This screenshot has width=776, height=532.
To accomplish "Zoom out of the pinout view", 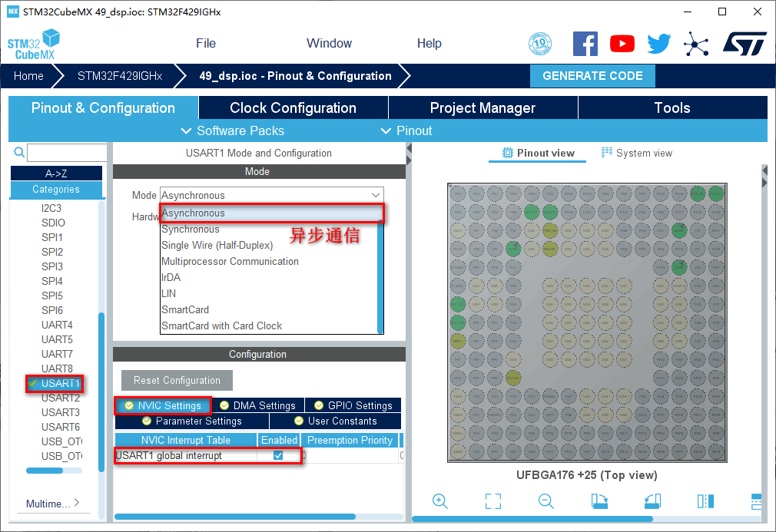I will (546, 501).
